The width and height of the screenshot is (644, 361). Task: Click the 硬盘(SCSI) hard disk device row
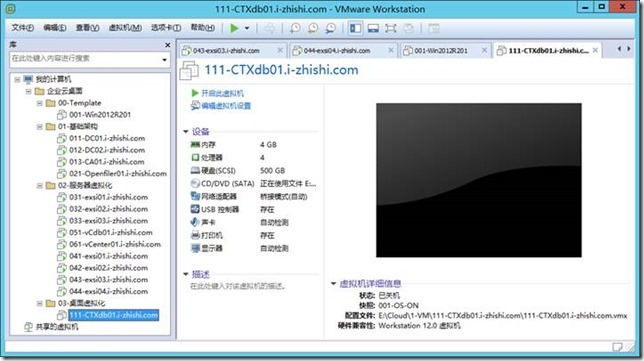[x=254, y=170]
